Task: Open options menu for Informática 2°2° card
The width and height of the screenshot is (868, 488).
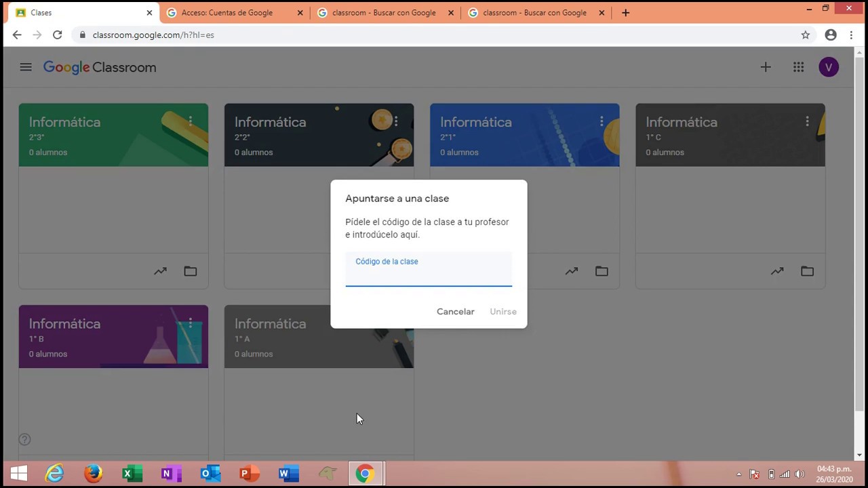Action: click(396, 121)
